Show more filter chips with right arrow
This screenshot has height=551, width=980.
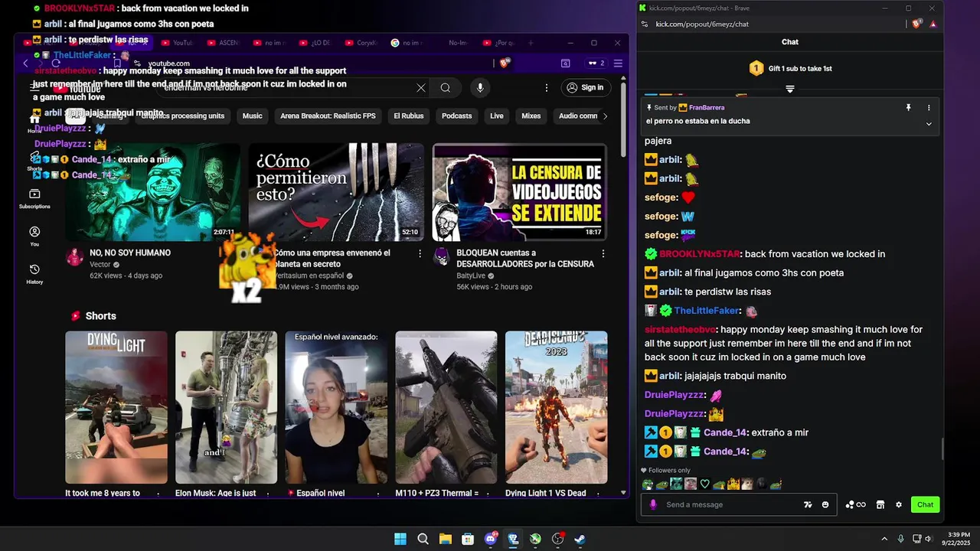(606, 116)
